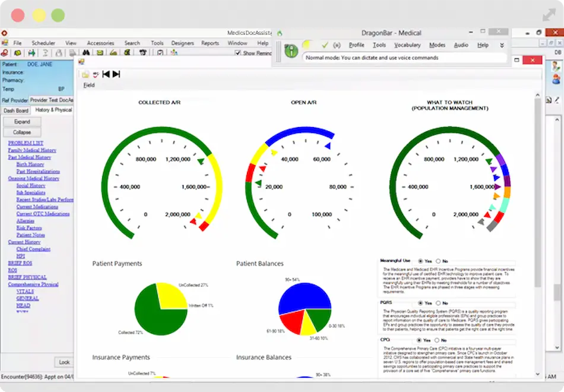Image resolution: width=564 pixels, height=392 pixels.
Task: Click the DocAssistant red pen icon on the toolbar
Action: (5, 53)
